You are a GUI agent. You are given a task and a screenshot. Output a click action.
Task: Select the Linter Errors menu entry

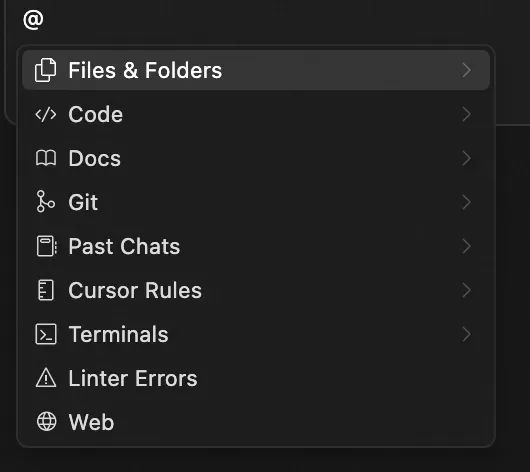click(256, 378)
